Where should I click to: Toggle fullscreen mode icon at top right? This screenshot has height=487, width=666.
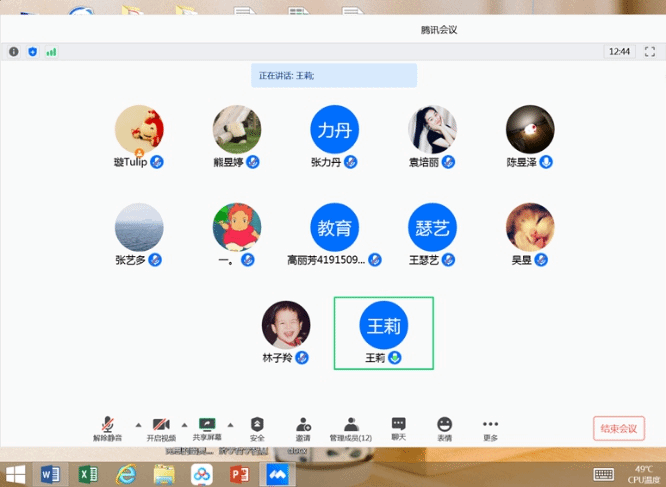tap(647, 51)
